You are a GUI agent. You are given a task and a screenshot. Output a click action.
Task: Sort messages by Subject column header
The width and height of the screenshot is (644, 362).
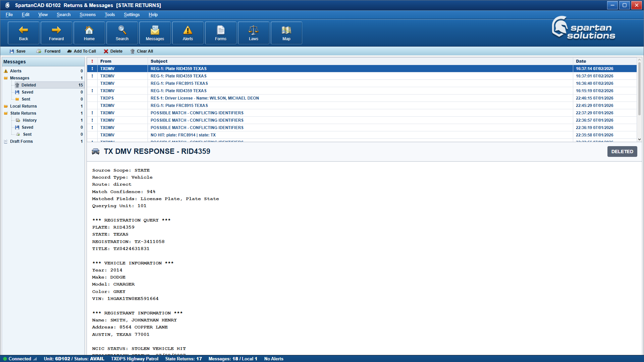click(x=360, y=61)
